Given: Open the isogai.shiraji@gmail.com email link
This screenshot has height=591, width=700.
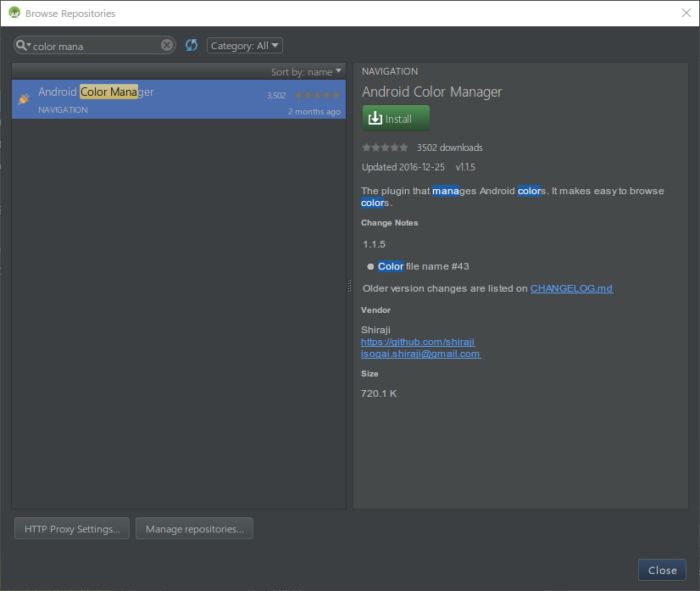Looking at the screenshot, I should (421, 354).
